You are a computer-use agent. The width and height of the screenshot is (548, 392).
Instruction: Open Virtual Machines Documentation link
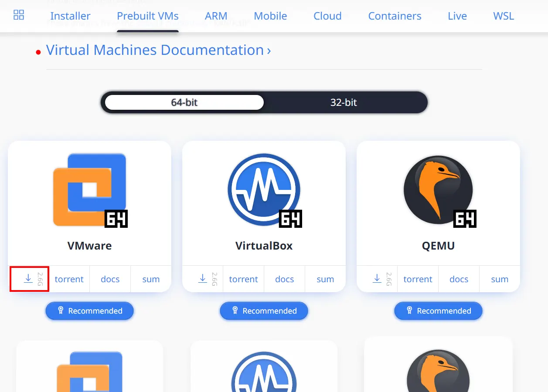pyautogui.click(x=158, y=50)
